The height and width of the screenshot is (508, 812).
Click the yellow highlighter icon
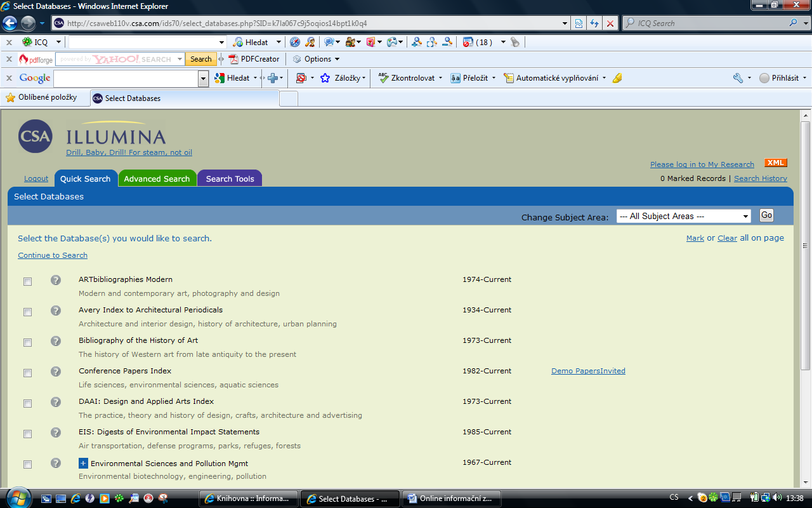pos(617,78)
